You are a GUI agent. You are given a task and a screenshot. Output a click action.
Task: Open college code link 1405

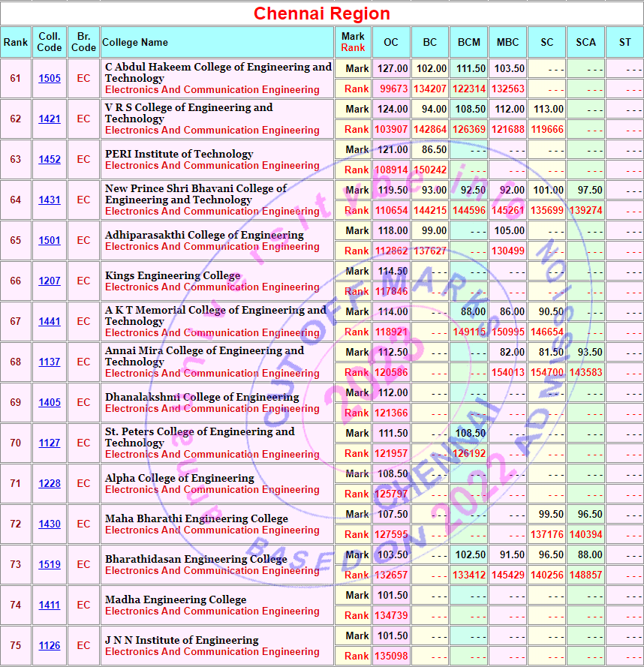coord(50,402)
